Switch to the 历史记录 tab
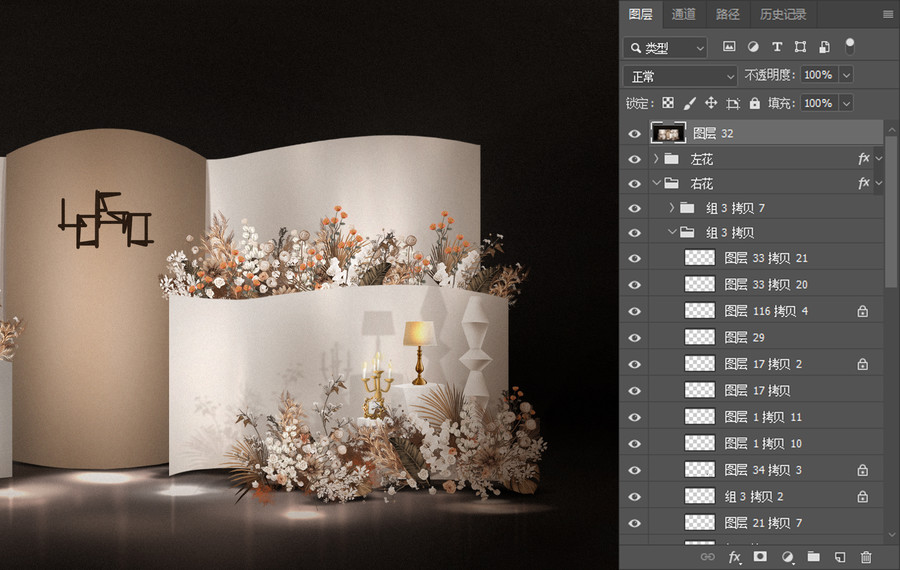The height and width of the screenshot is (570, 900). click(783, 14)
